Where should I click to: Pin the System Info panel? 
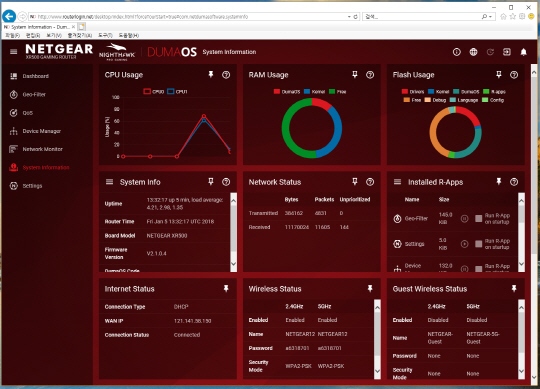(x=211, y=181)
